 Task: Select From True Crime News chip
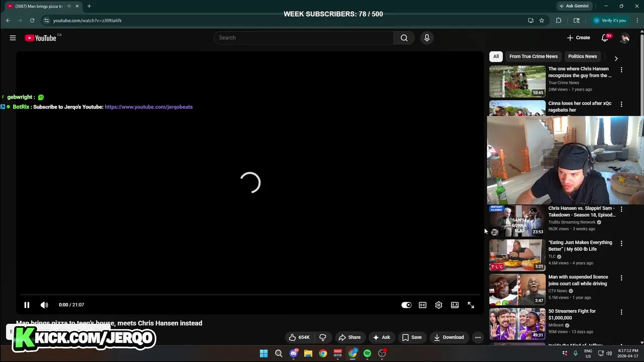pos(533,56)
